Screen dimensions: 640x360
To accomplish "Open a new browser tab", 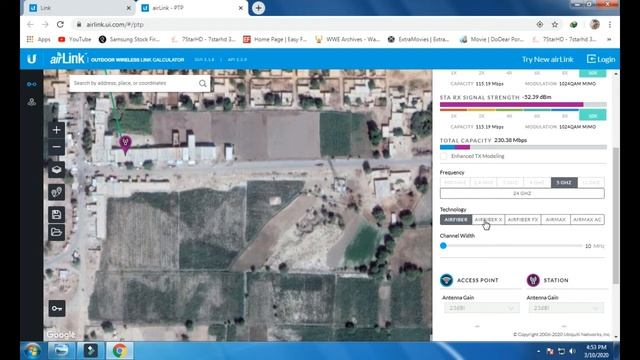I will pyautogui.click(x=258, y=8).
